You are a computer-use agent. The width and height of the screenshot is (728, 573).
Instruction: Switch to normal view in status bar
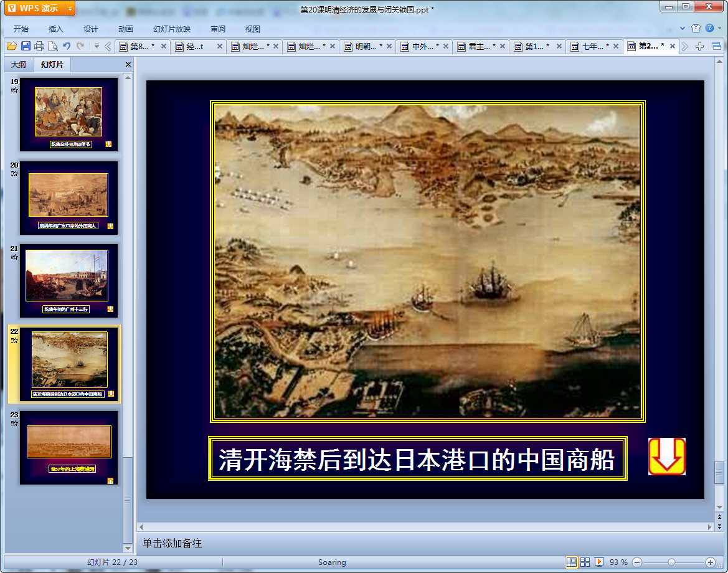(x=572, y=562)
